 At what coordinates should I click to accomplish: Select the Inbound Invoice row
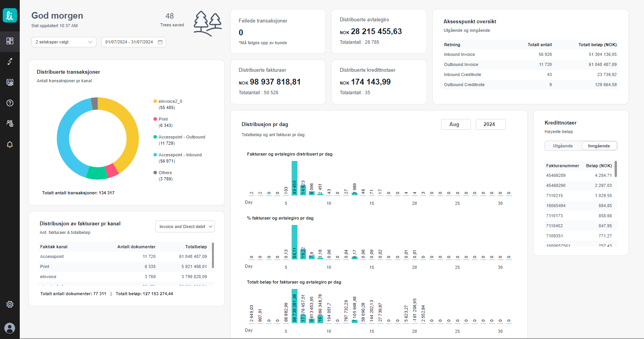(x=530, y=54)
